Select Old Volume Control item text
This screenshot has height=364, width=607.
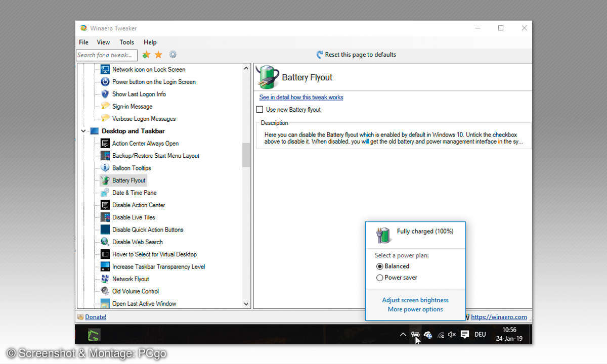(136, 291)
